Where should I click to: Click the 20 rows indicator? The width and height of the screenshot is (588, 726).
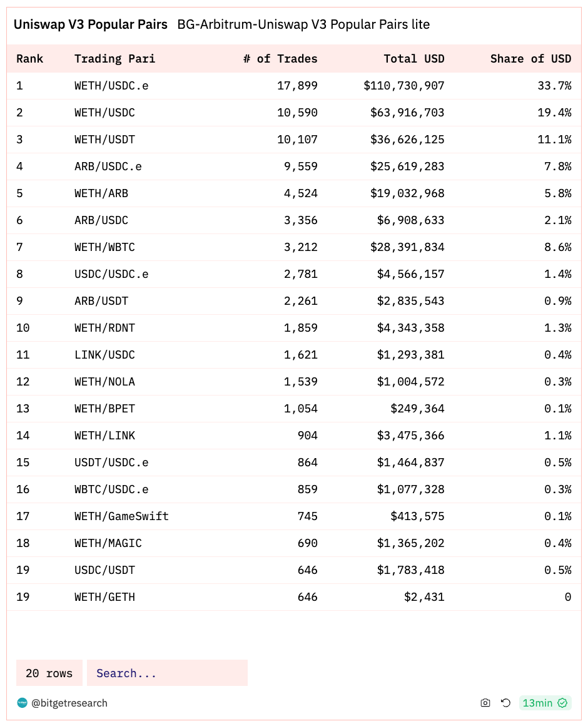pos(49,673)
